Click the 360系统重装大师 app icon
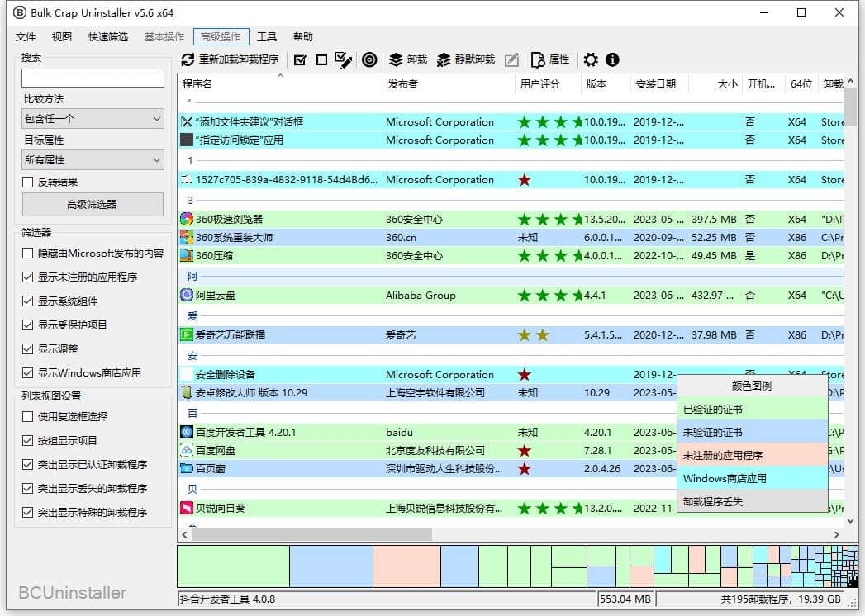Viewport: 865px width, 616px height. 187,237
